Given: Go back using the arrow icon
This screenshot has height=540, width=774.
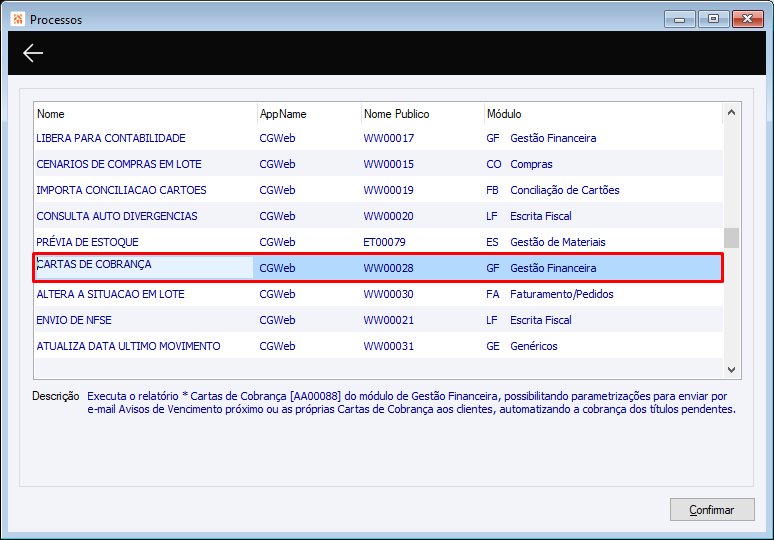Looking at the screenshot, I should tap(33, 53).
